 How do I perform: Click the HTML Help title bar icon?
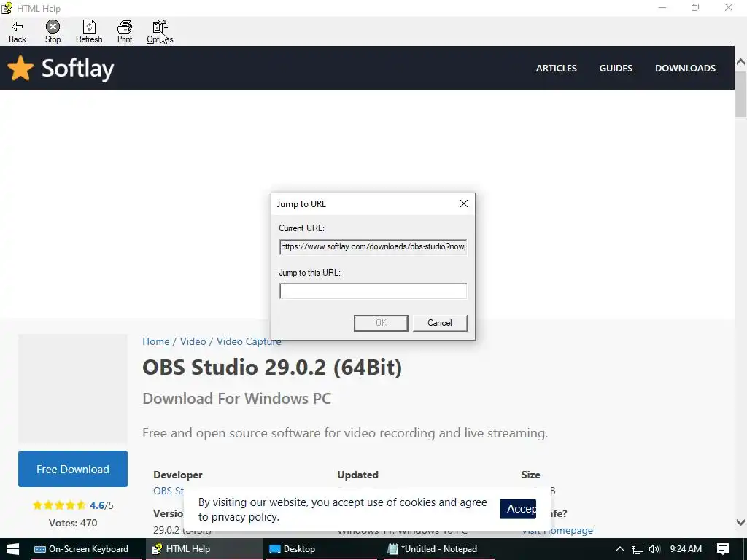(7, 8)
